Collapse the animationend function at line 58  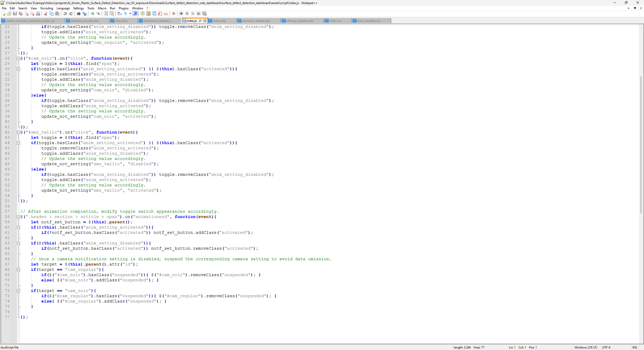click(x=19, y=217)
